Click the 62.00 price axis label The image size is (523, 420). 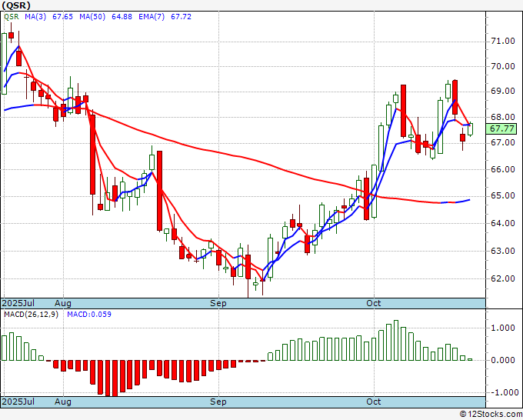503,278
